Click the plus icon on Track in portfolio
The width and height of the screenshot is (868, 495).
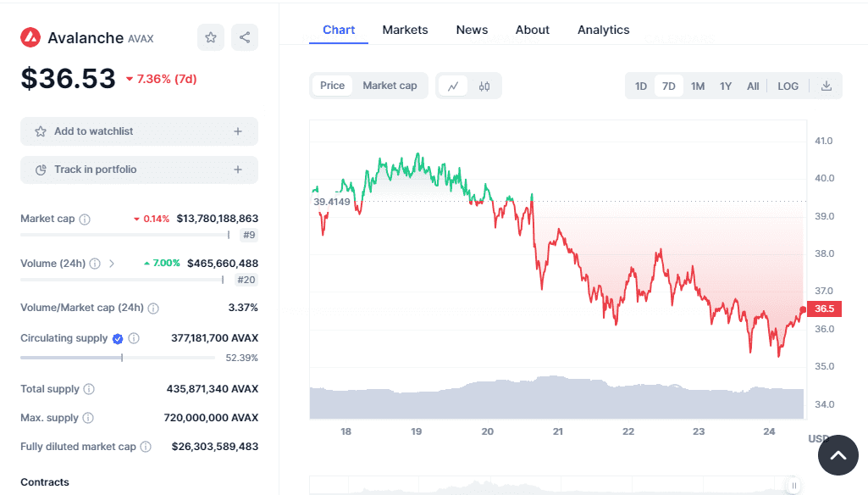coord(238,170)
